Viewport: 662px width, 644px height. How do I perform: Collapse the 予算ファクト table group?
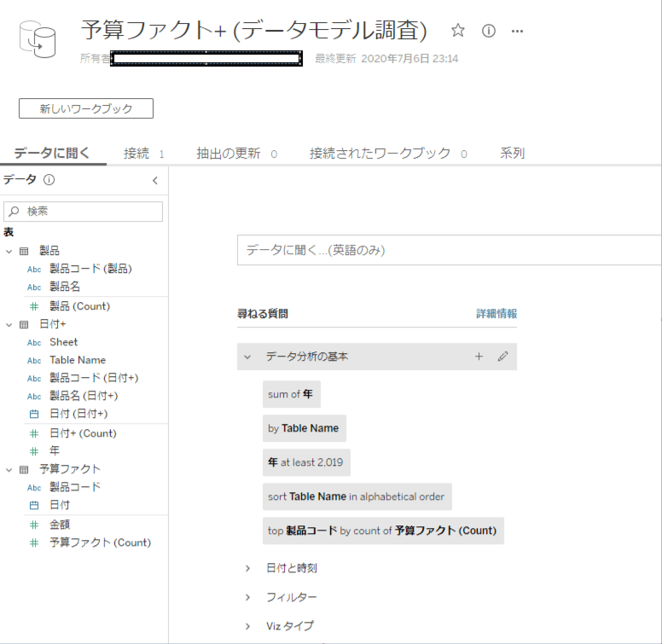pos(9,469)
